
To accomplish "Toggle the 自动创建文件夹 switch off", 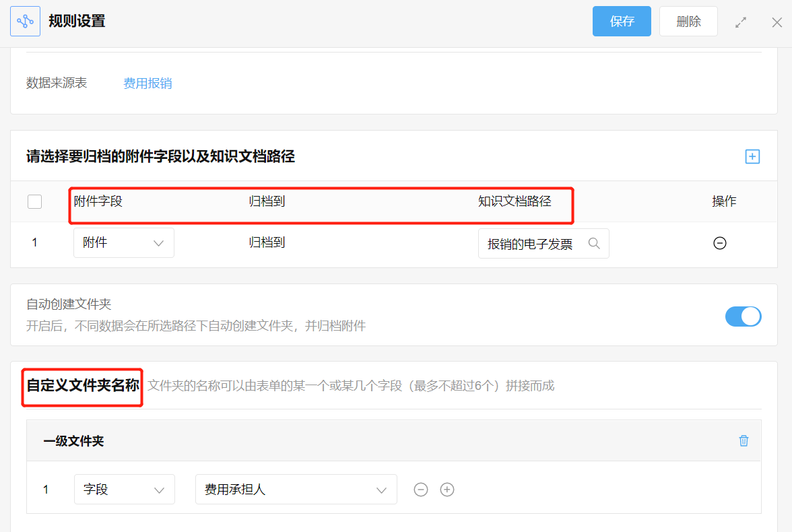I will pyautogui.click(x=743, y=317).
